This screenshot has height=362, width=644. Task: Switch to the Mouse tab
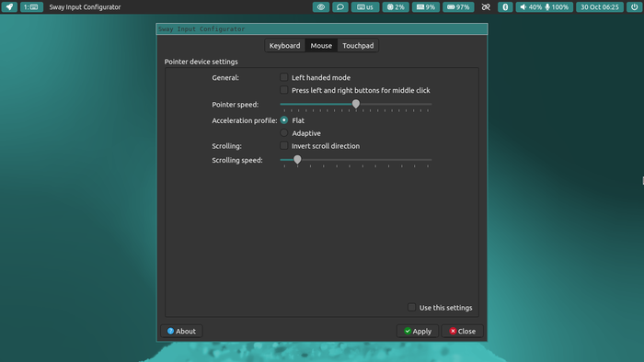click(321, 46)
